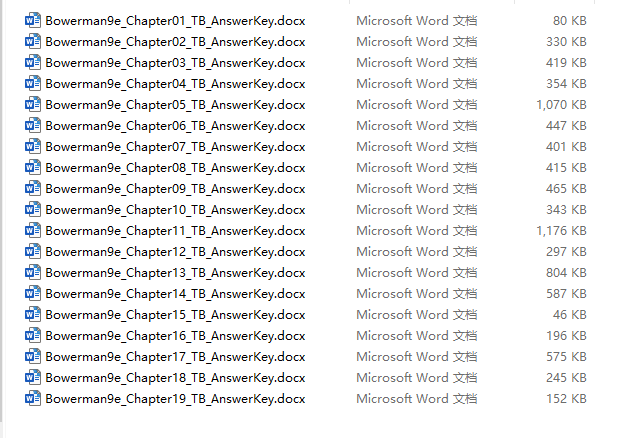Click the Word icon of Chapter19 file

pos(32,398)
